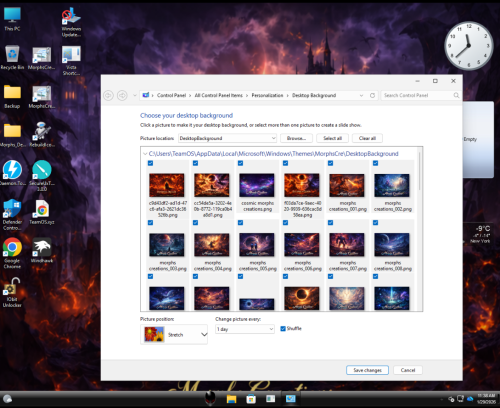
Task: Open the Backup folder on desktop
Action: coord(12,97)
